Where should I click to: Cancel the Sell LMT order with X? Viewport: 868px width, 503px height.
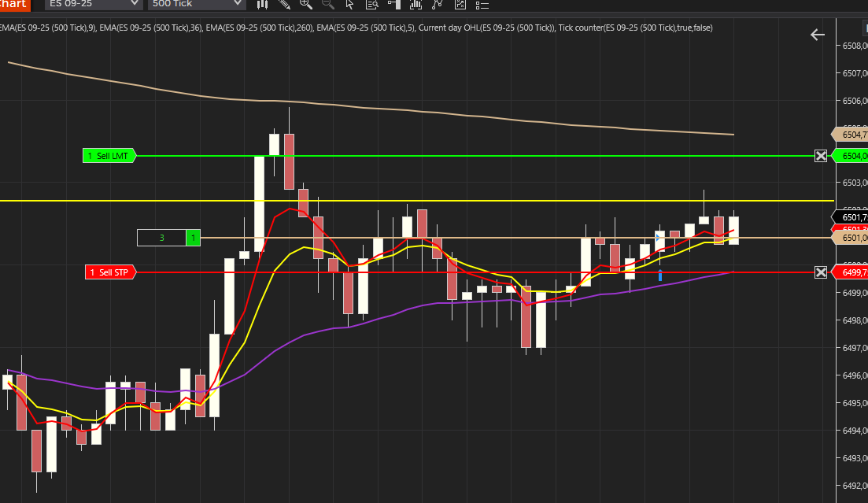coord(821,156)
